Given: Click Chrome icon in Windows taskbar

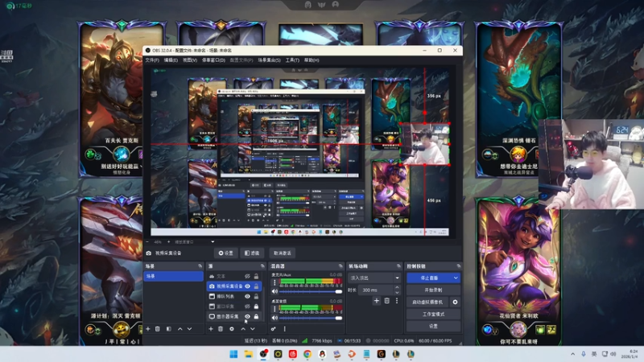Looking at the screenshot, I should [308, 354].
